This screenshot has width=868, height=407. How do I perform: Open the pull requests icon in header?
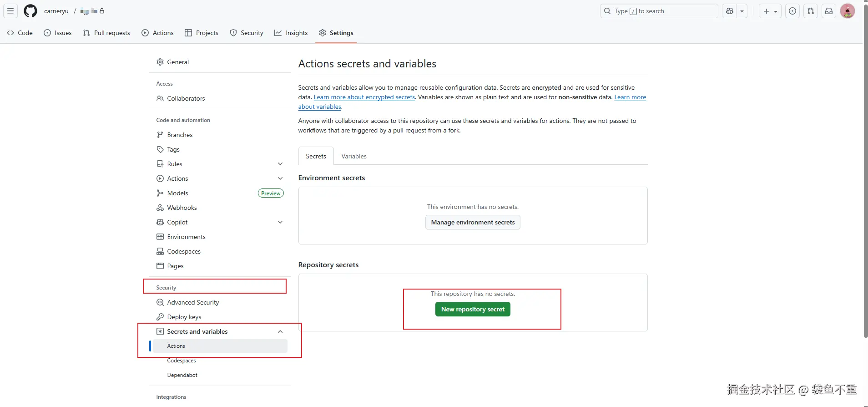(x=811, y=11)
